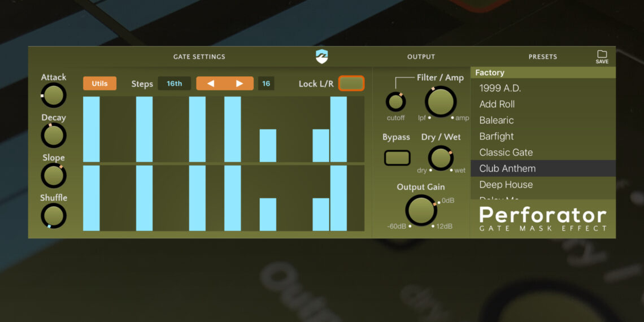Click the first step bar in top row

click(x=91, y=129)
